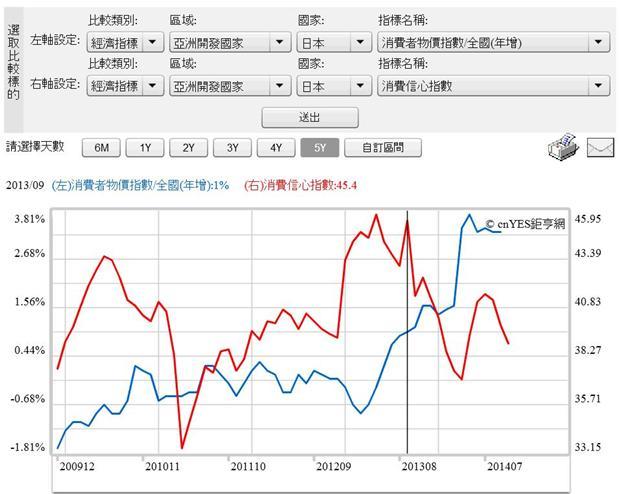Open right-axis 指標名稱 dropdown 消費信心指數

[x=493, y=86]
